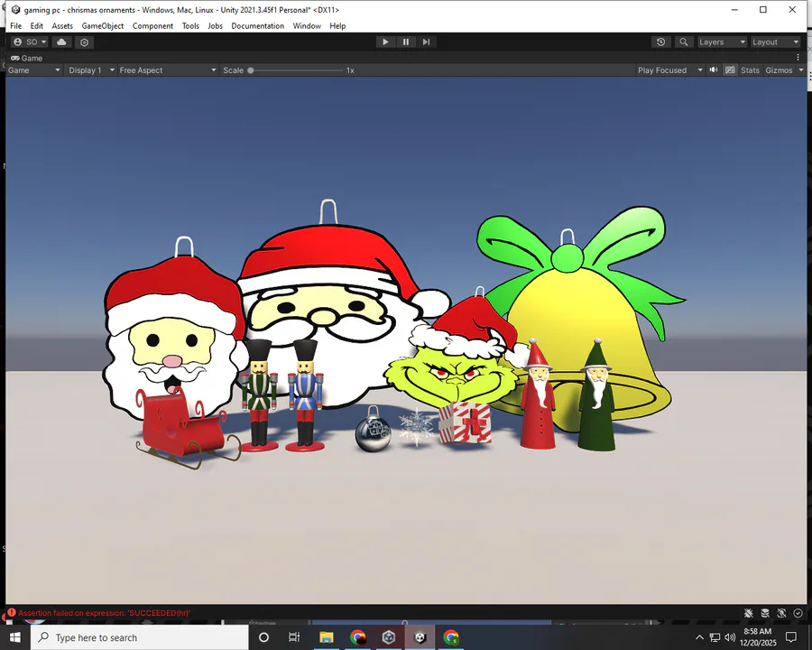
Task: Click the 'Type here to search' box
Action: coord(140,637)
